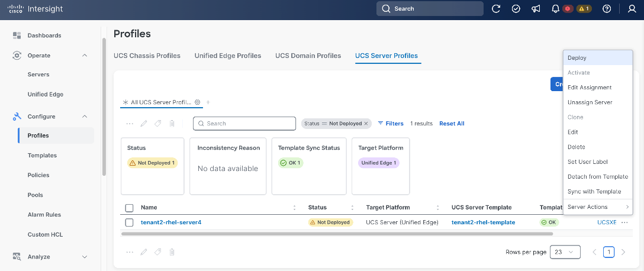Choose Detach from Template menu item

[598, 176]
